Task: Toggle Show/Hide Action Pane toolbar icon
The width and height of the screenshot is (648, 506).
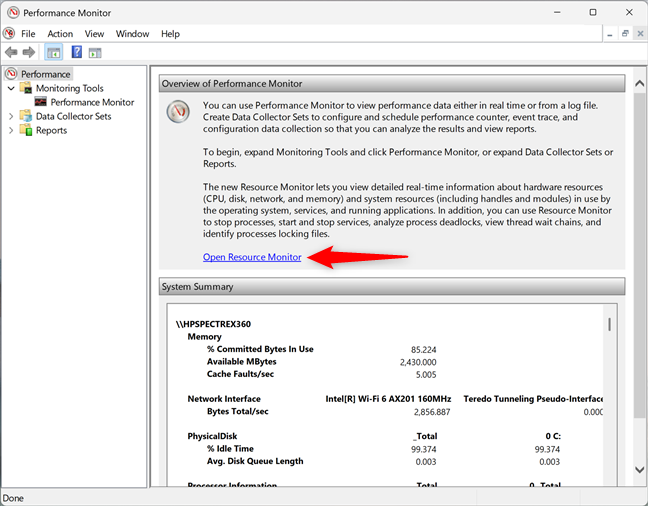Action: [x=95, y=53]
